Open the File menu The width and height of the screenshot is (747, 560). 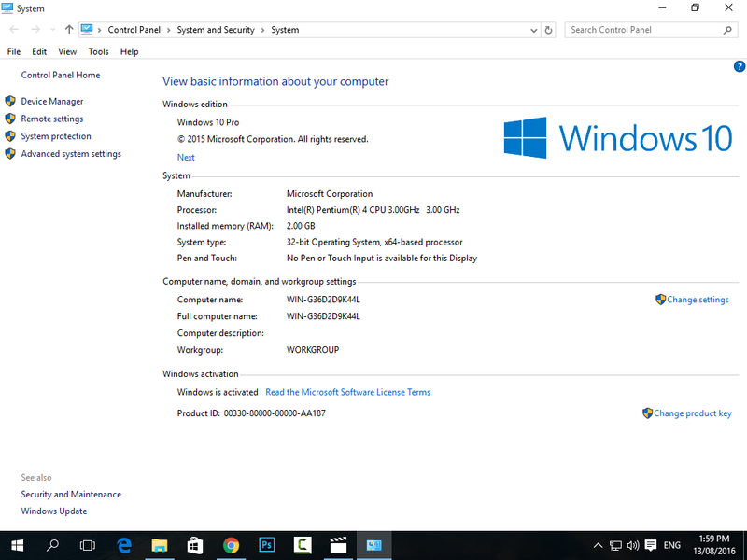(x=14, y=51)
